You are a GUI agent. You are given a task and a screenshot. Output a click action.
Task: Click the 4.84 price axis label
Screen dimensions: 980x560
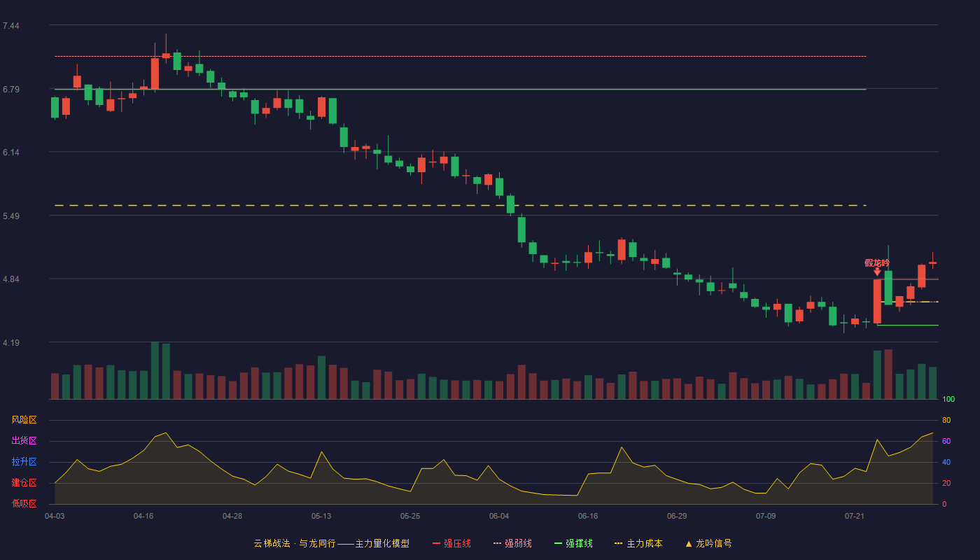pyautogui.click(x=10, y=279)
